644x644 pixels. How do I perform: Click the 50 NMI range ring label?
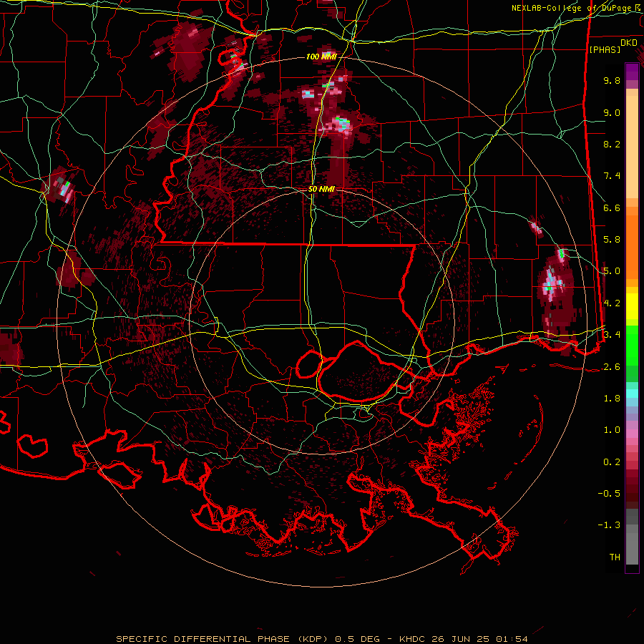tap(321, 190)
